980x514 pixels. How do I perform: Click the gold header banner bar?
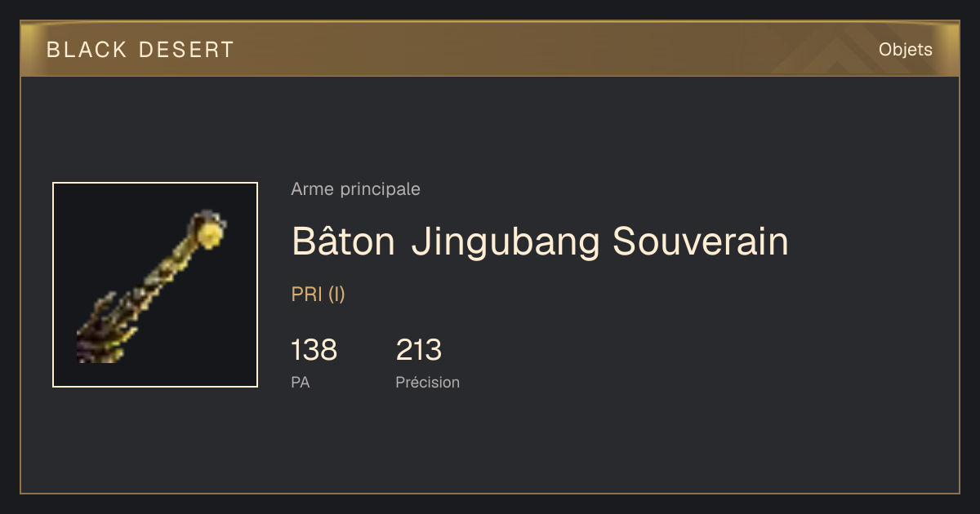click(x=490, y=49)
